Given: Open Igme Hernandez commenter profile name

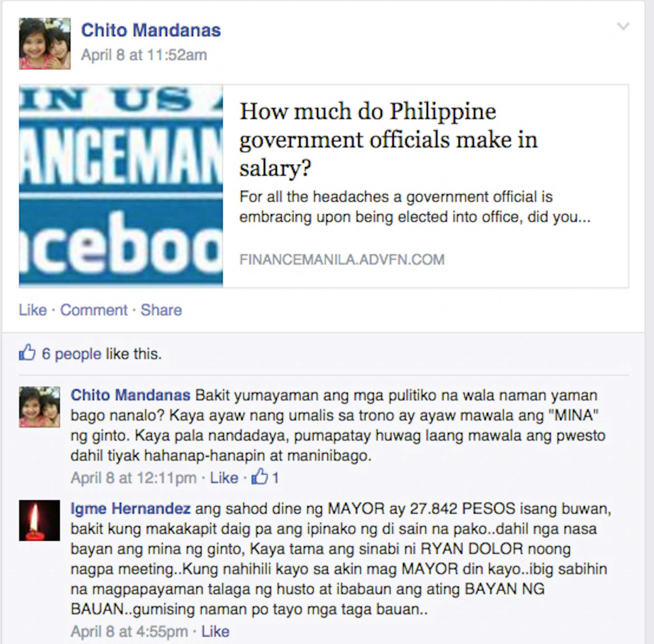Looking at the screenshot, I should [x=131, y=508].
